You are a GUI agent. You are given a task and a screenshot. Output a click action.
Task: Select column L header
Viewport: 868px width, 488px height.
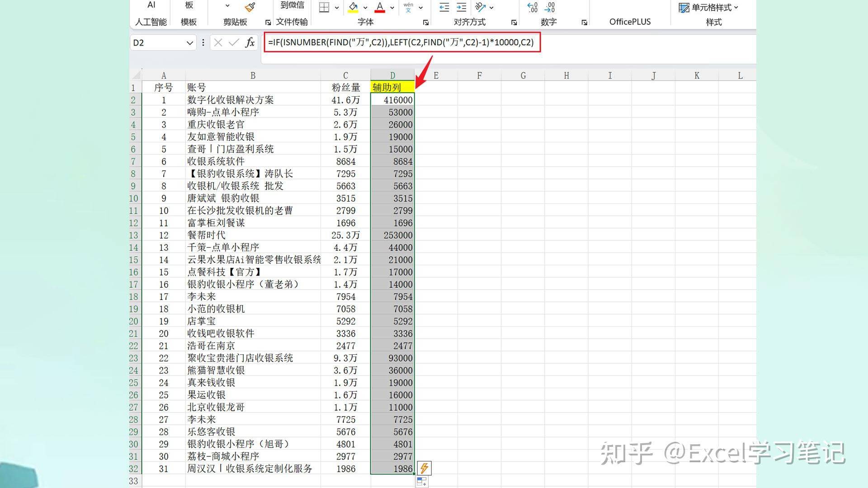[x=740, y=75]
